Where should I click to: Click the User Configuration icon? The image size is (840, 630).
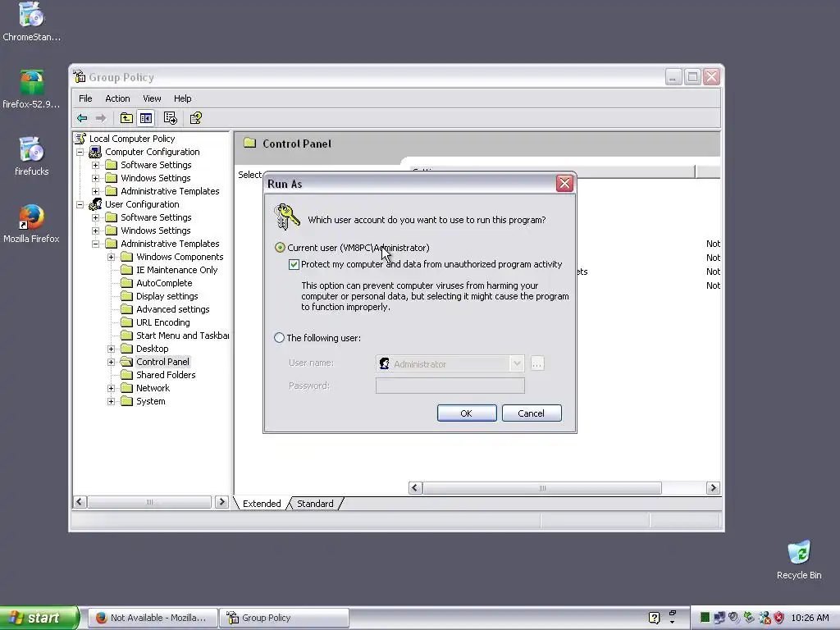coord(95,204)
